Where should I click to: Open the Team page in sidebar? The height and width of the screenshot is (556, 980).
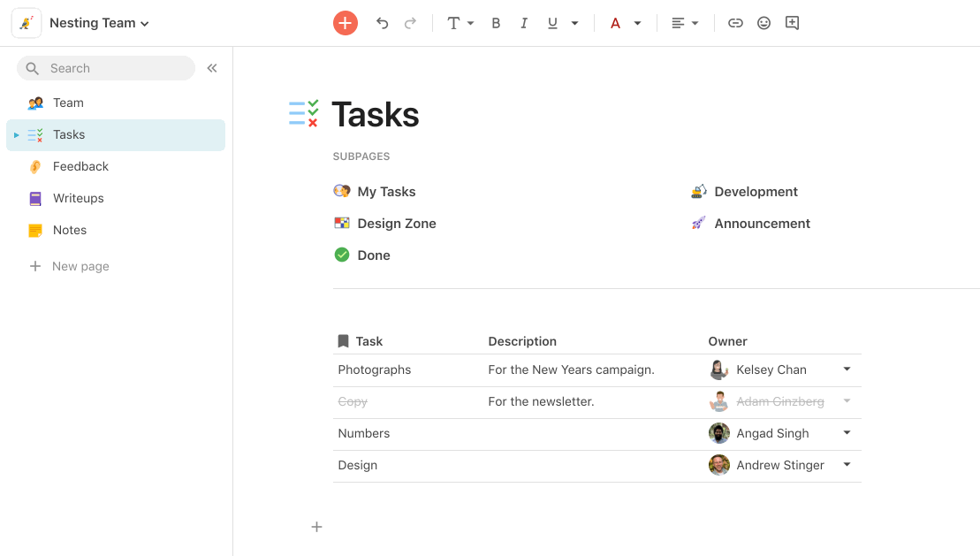116,103
